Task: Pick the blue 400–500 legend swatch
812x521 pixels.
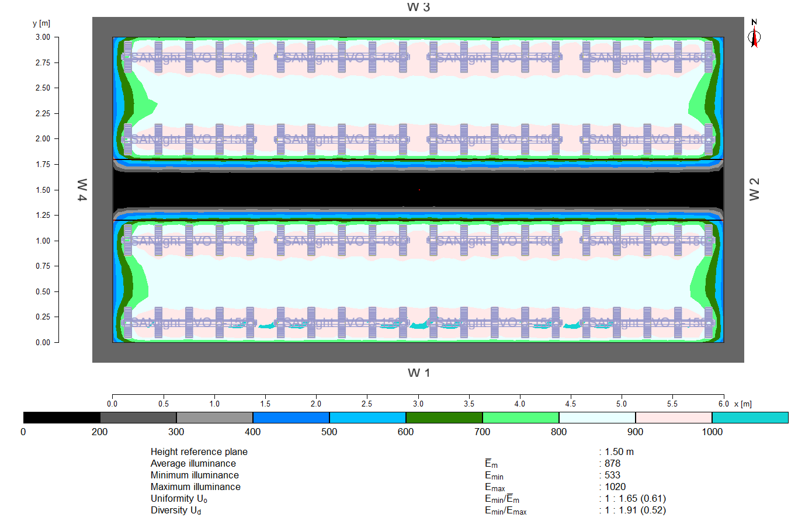Action: pyautogui.click(x=292, y=418)
